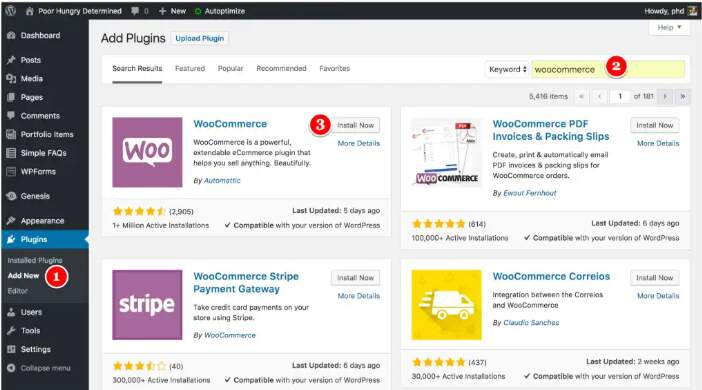
Task: Open Dashboard via its sidebar icon
Action: pos(11,35)
